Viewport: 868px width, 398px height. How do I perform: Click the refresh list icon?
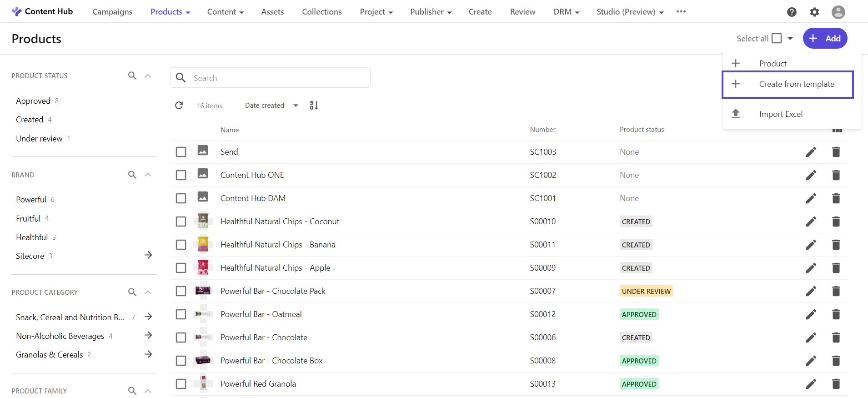[x=179, y=106]
